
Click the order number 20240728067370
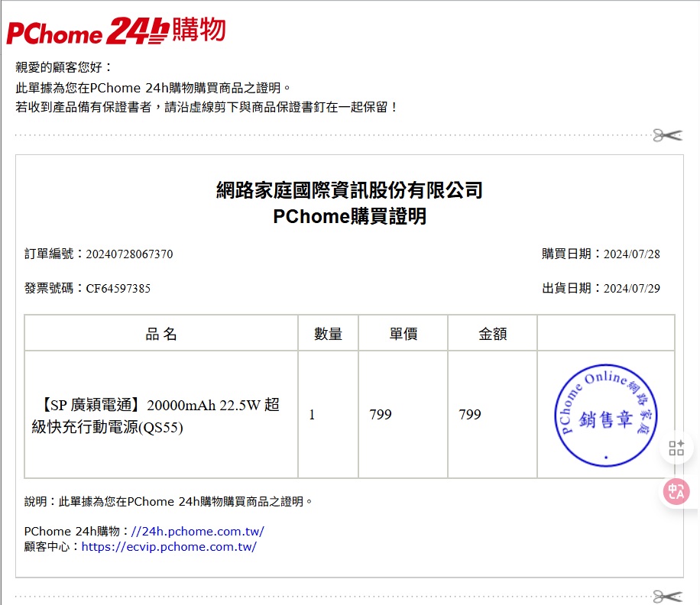pyautogui.click(x=129, y=254)
